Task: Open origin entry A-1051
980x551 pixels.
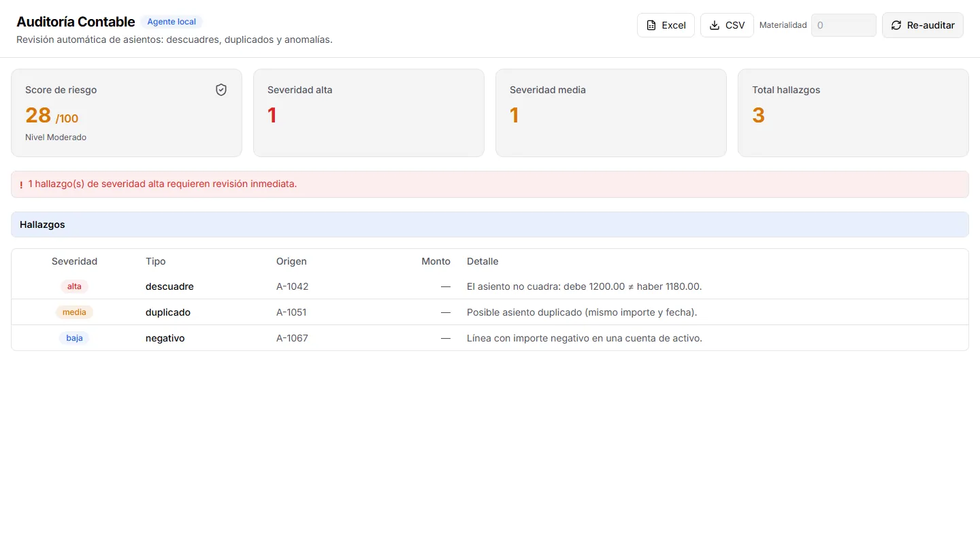Action: click(291, 312)
